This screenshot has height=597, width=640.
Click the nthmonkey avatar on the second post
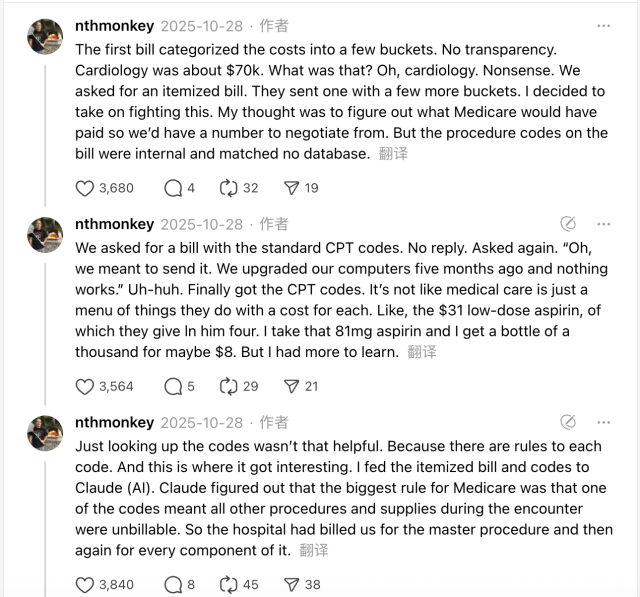click(45, 234)
